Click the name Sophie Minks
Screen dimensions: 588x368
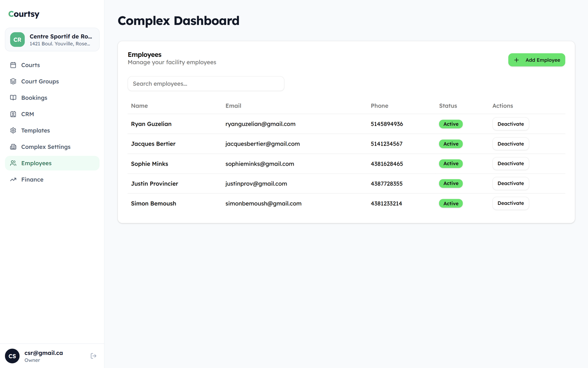[x=149, y=164]
